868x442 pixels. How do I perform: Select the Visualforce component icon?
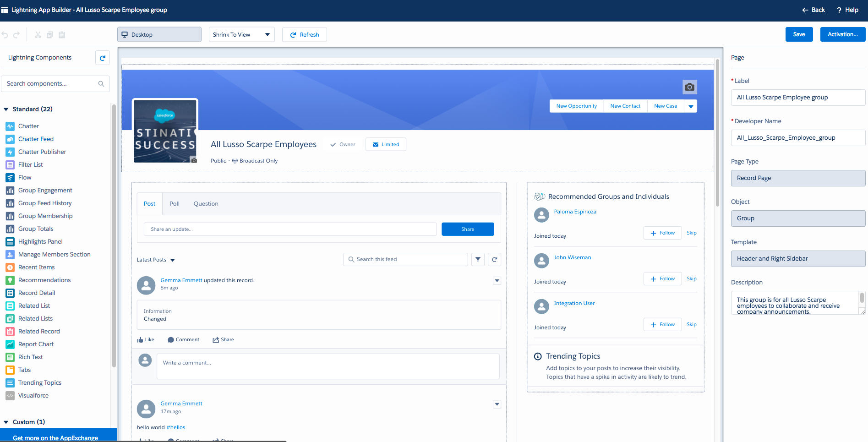click(x=10, y=396)
